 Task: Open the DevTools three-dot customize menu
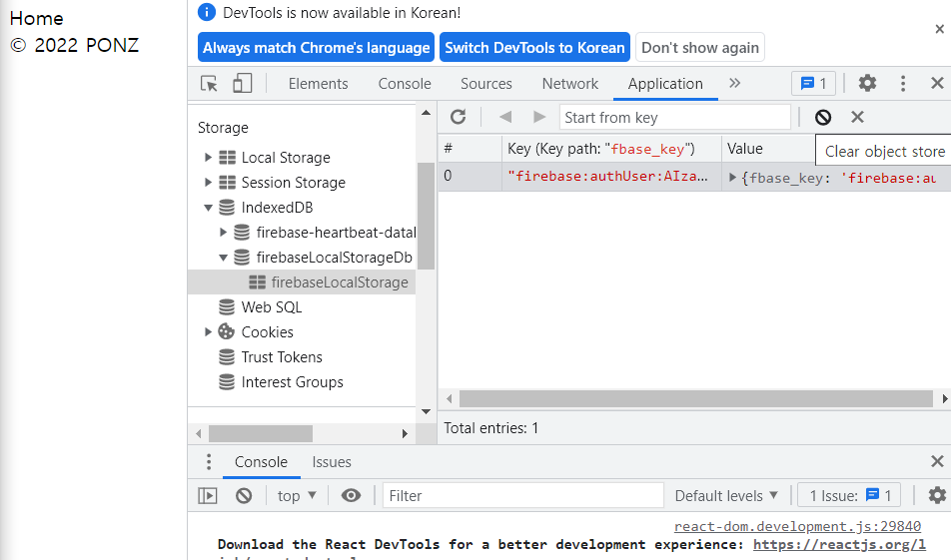[903, 83]
